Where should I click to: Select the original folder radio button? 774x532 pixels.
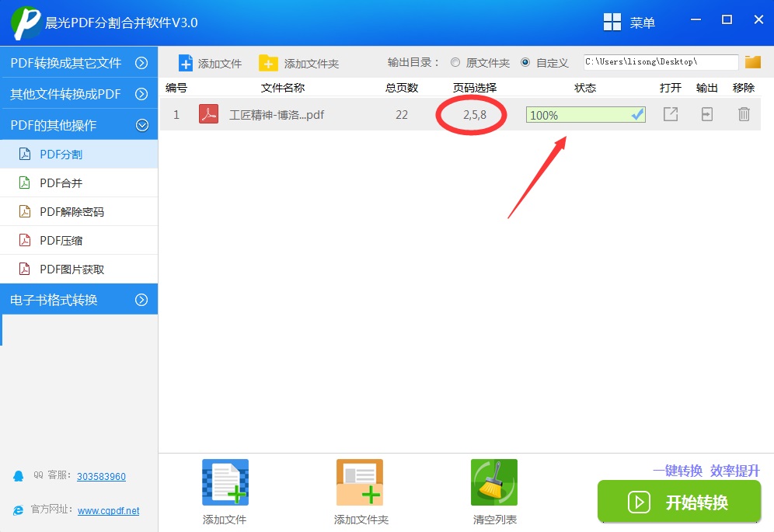[x=455, y=62]
